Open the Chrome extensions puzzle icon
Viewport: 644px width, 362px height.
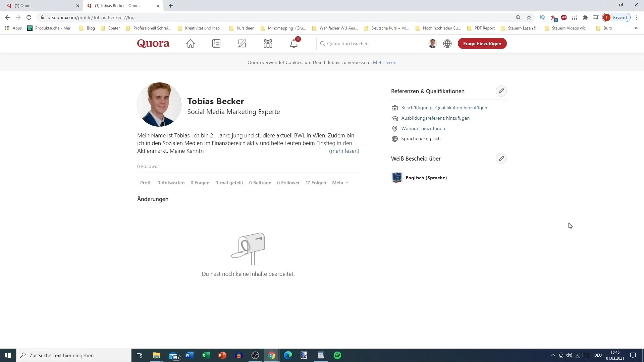pos(585,17)
